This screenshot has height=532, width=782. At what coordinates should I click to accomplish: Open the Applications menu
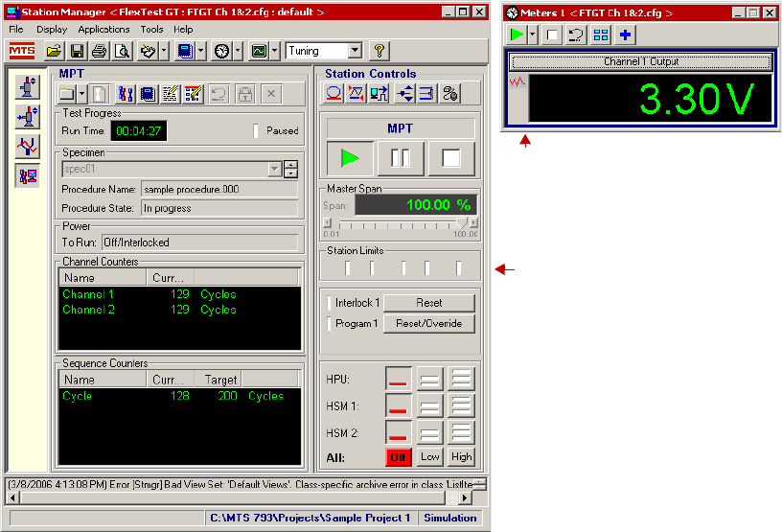pyautogui.click(x=103, y=30)
